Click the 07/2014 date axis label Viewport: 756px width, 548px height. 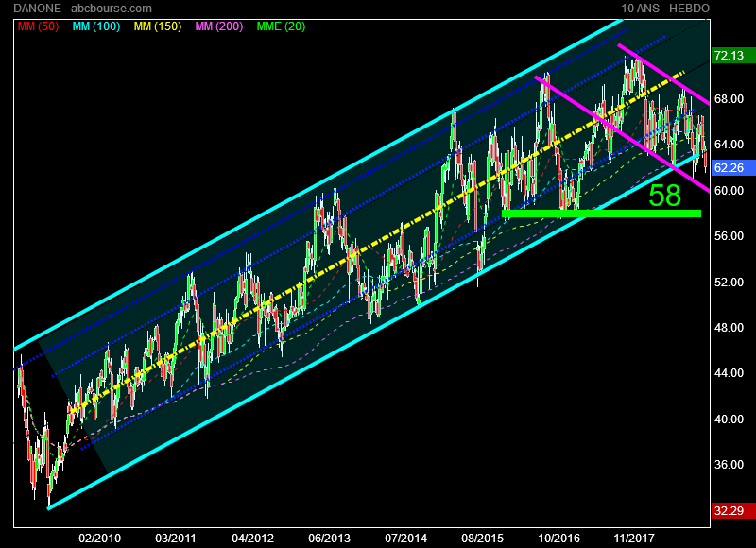click(x=406, y=538)
